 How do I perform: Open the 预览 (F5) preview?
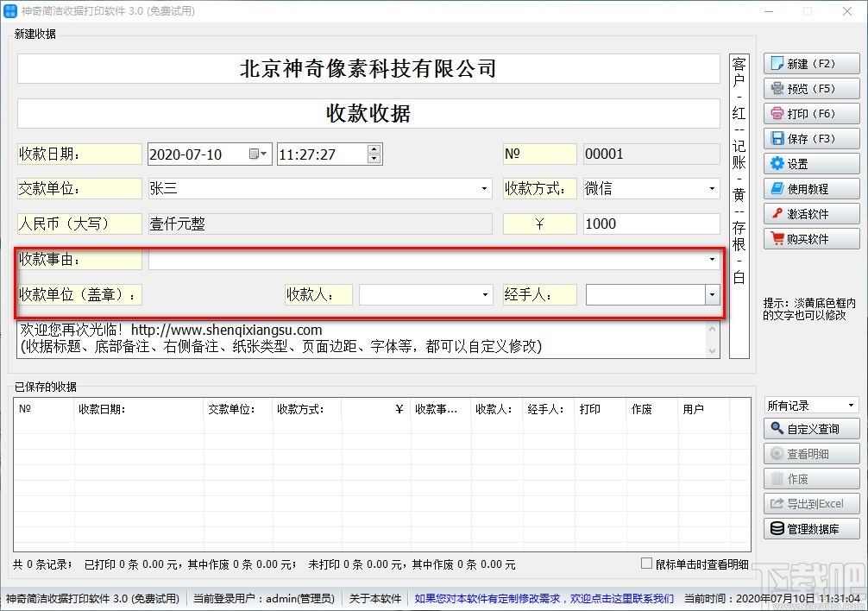(810, 88)
